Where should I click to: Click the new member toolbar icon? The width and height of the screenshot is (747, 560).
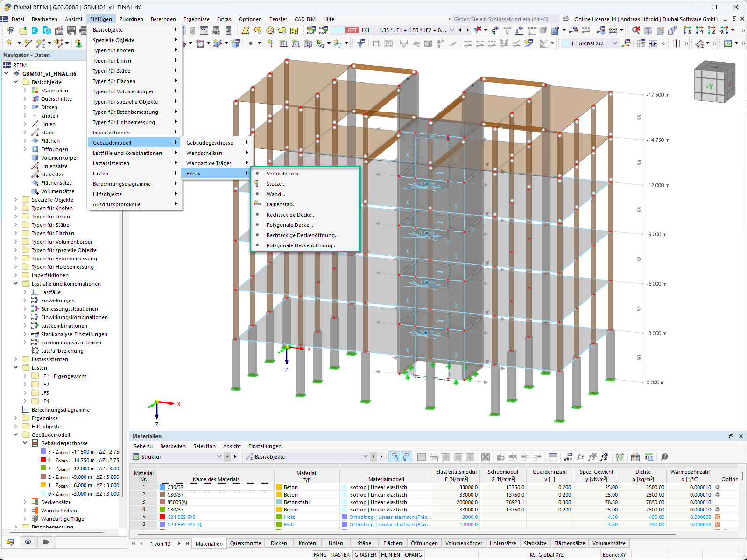click(x=41, y=43)
